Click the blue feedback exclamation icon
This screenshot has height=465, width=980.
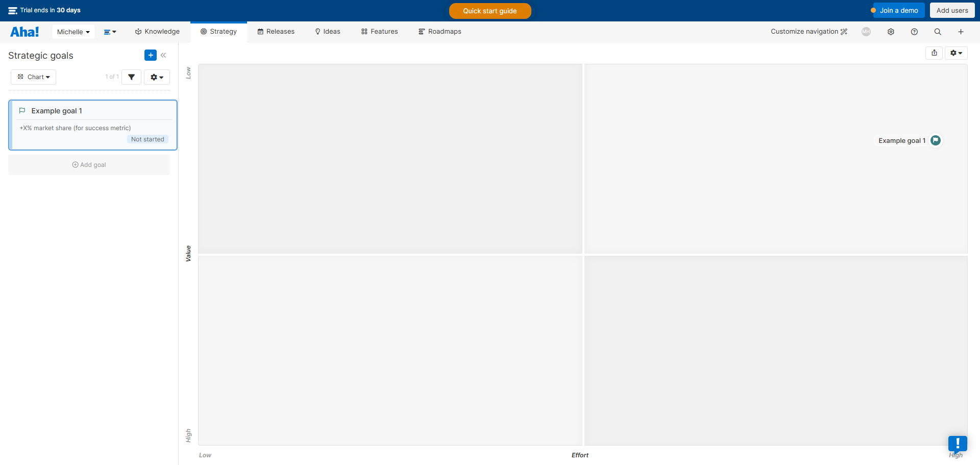[958, 443]
